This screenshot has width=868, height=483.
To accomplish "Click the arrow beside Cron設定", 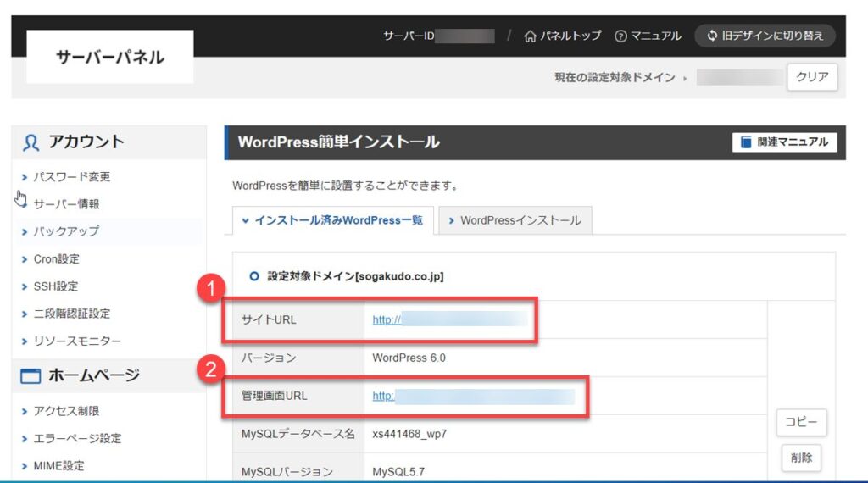I will coord(25,259).
